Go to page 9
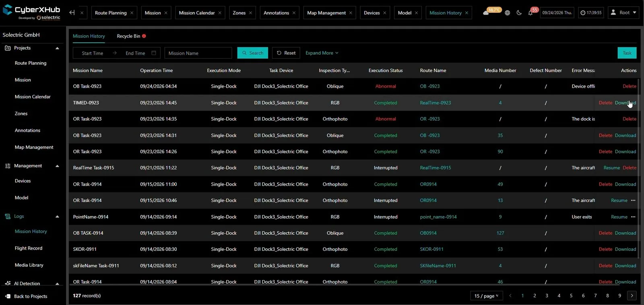 (619, 296)
